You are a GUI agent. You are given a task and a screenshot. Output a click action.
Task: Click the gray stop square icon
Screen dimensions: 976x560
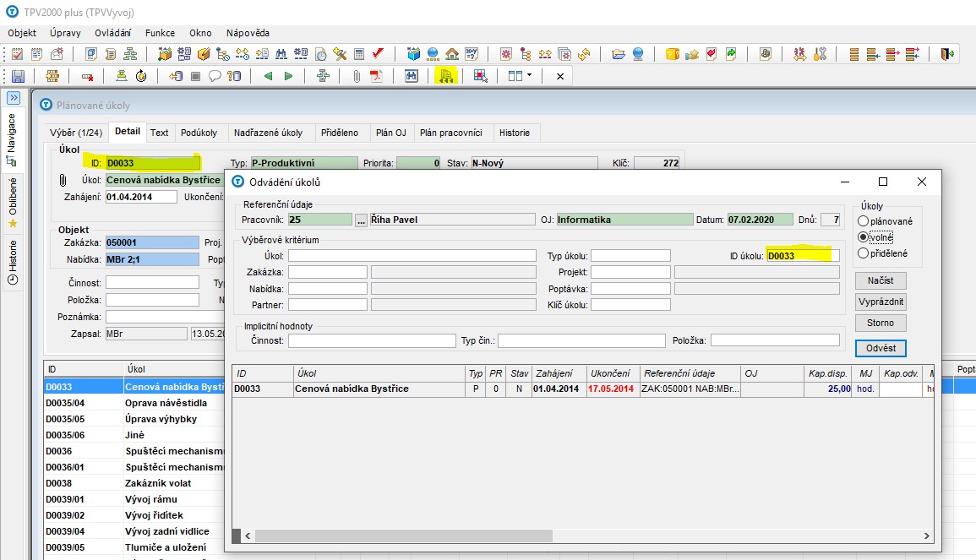[x=195, y=76]
